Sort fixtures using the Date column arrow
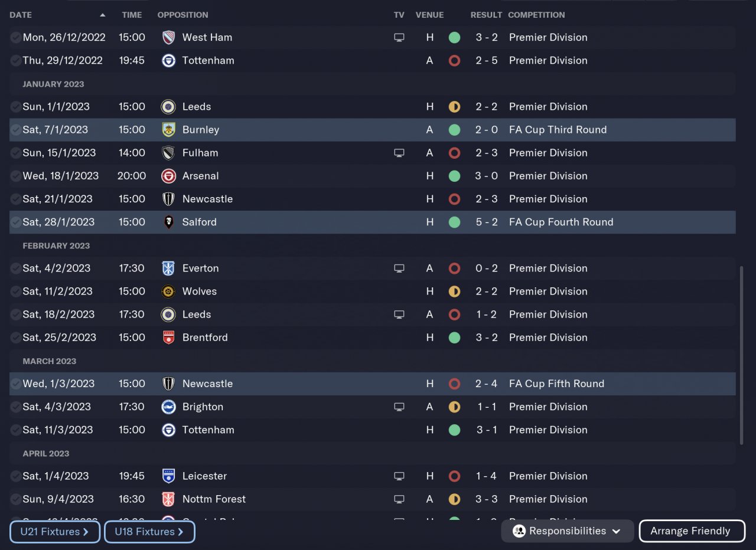The image size is (756, 550). tap(103, 15)
